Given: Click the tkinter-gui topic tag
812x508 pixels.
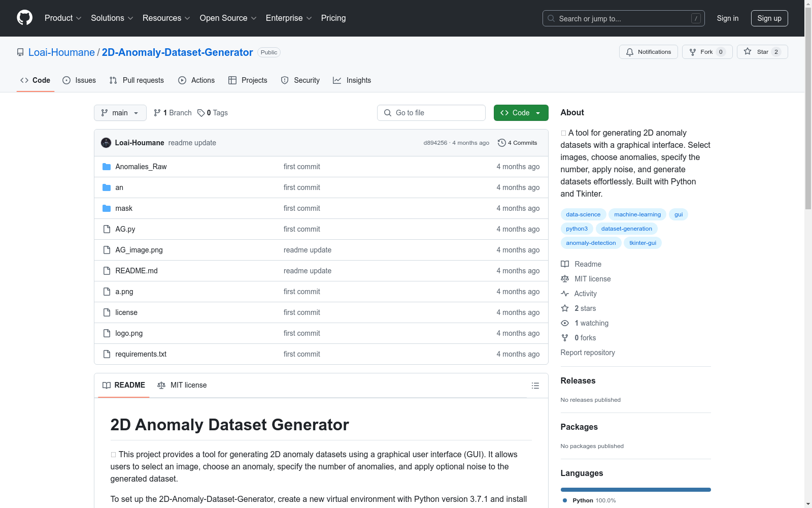Looking at the screenshot, I should [642, 243].
